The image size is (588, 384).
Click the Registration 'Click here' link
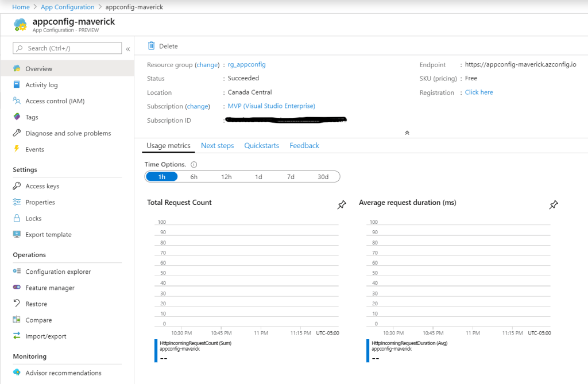[479, 92]
